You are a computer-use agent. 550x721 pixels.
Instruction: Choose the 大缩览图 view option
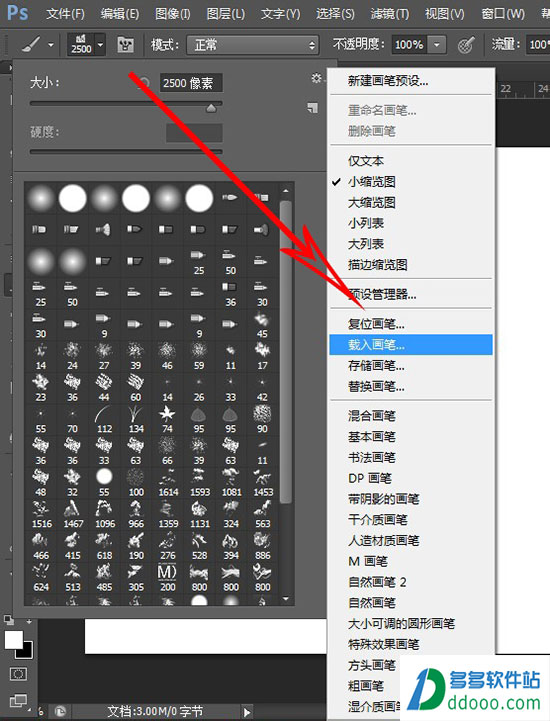click(372, 202)
